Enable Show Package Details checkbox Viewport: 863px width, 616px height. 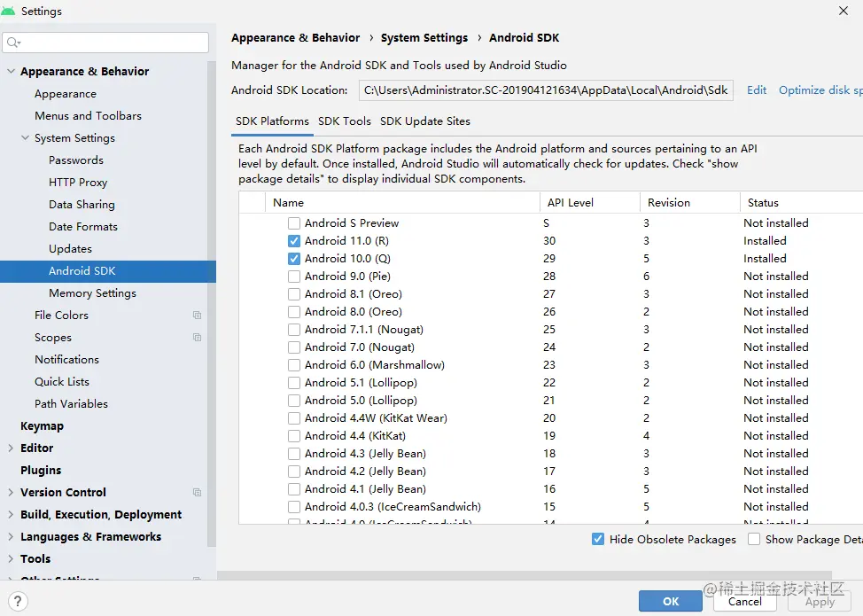(x=754, y=539)
